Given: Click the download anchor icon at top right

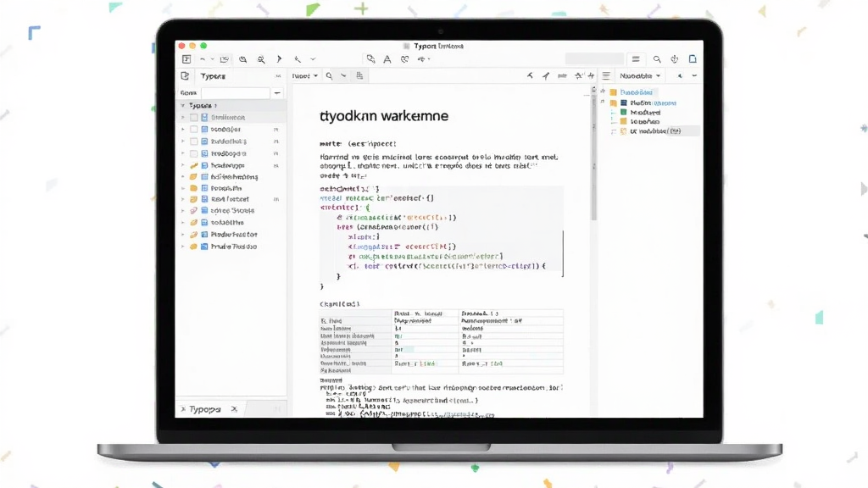Looking at the screenshot, I should (x=674, y=59).
